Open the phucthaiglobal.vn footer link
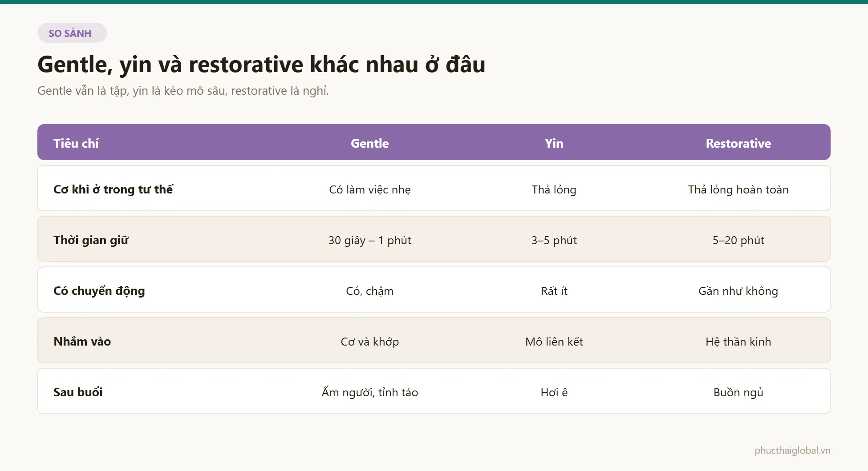 pyautogui.click(x=792, y=451)
